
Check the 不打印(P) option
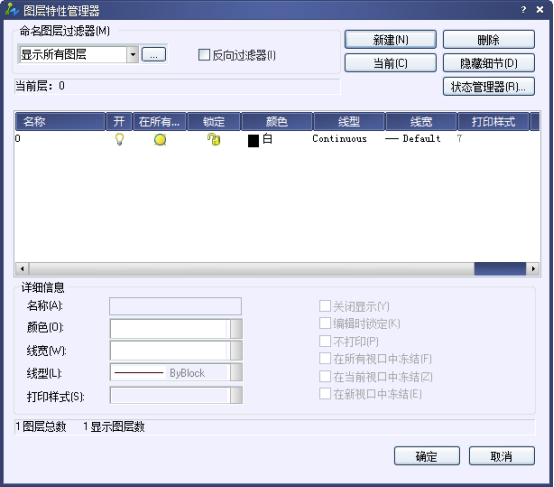325,341
